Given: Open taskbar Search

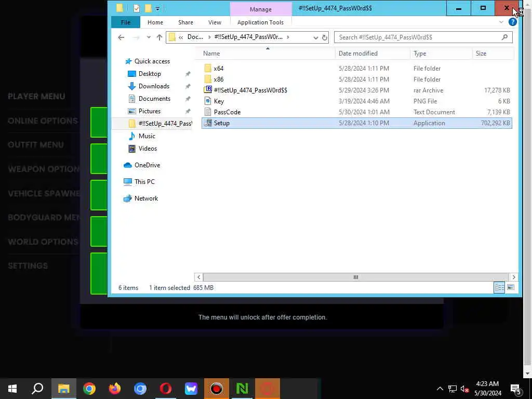Looking at the screenshot, I should tap(37, 389).
